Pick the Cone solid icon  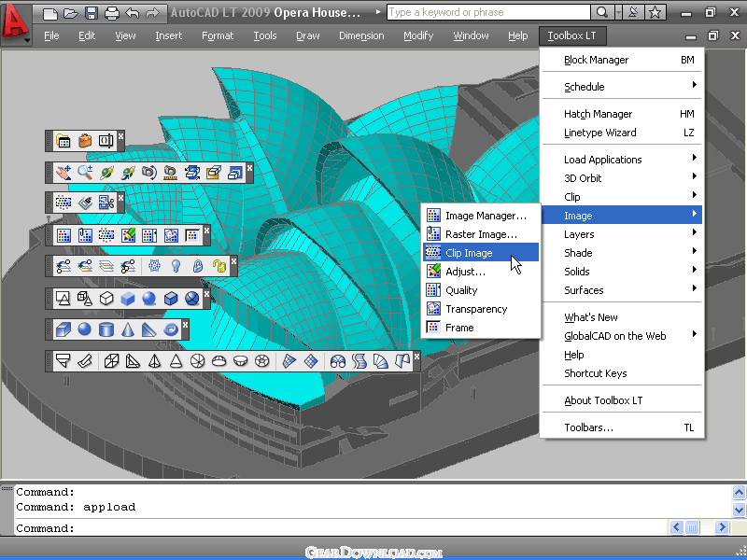(128, 329)
